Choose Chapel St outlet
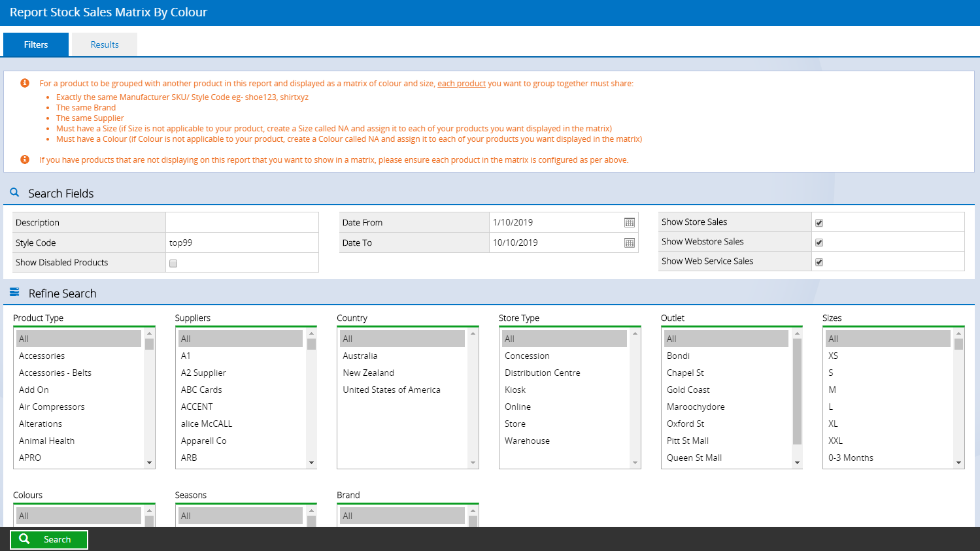The image size is (980, 551). point(726,373)
